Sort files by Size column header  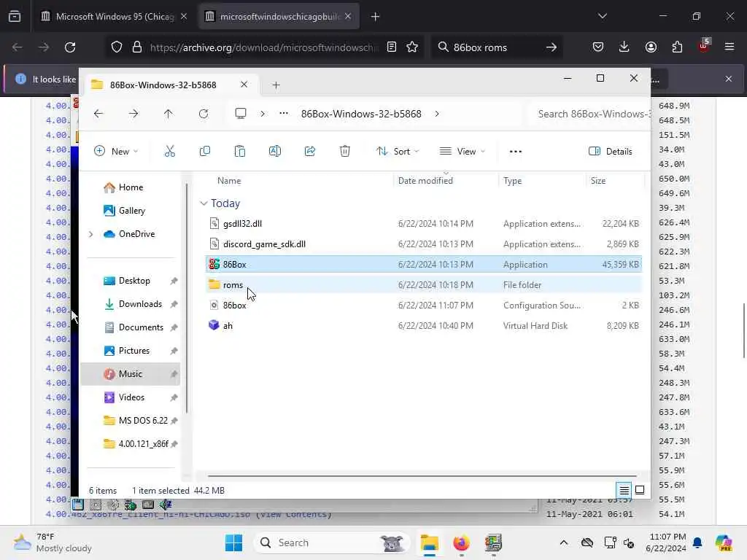[x=598, y=181]
